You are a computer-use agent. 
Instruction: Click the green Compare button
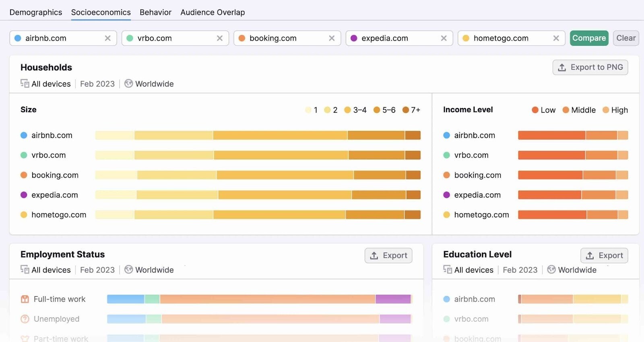click(589, 38)
